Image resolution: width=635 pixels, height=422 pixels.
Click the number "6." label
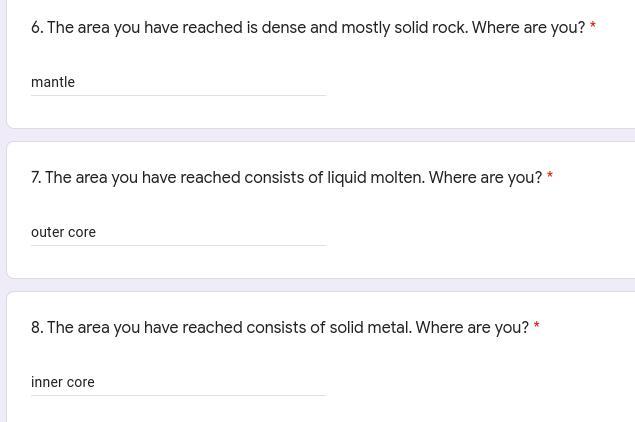click(x=37, y=28)
